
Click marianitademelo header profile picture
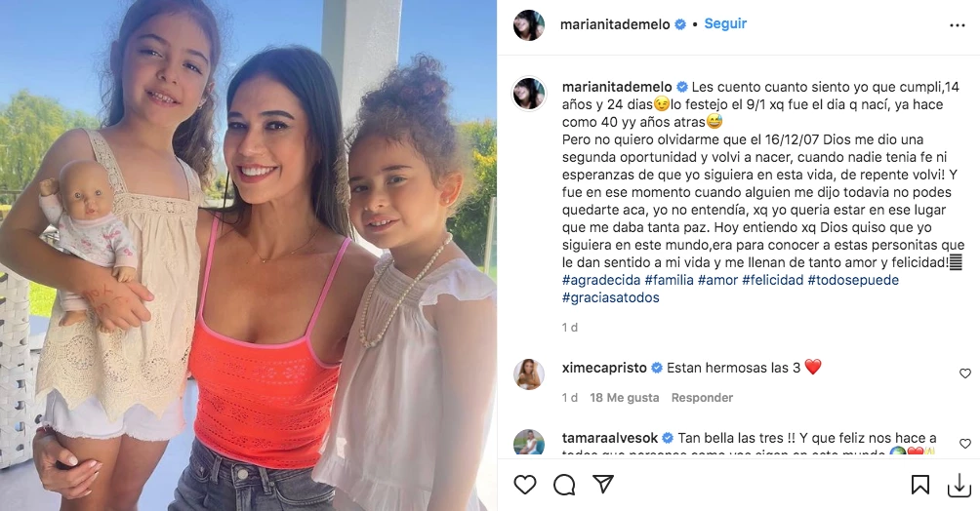coord(529,25)
